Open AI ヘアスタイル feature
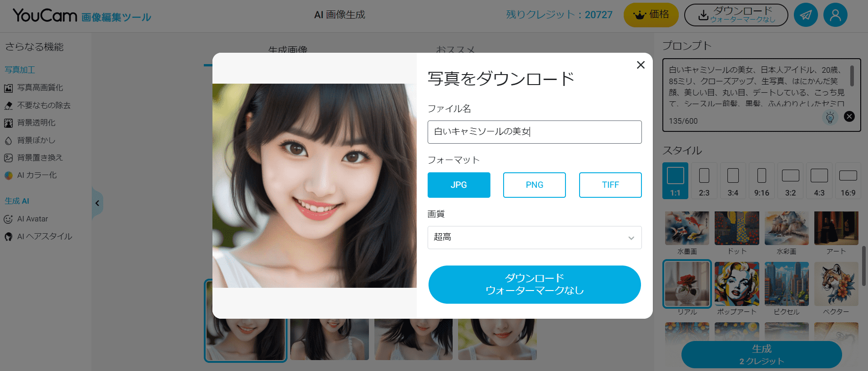 coord(38,236)
